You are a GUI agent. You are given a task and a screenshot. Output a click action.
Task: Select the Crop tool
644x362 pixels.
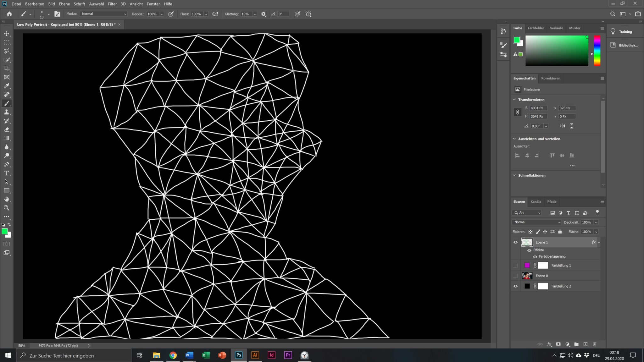7,69
